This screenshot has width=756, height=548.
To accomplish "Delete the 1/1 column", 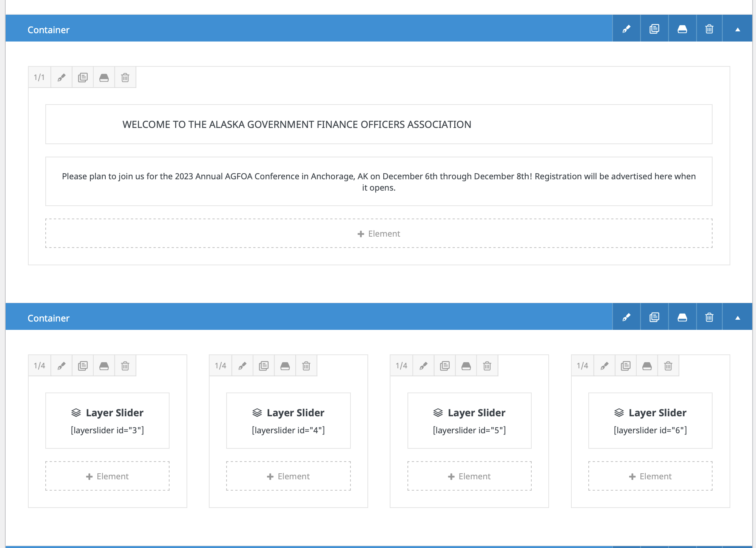I will [x=125, y=77].
